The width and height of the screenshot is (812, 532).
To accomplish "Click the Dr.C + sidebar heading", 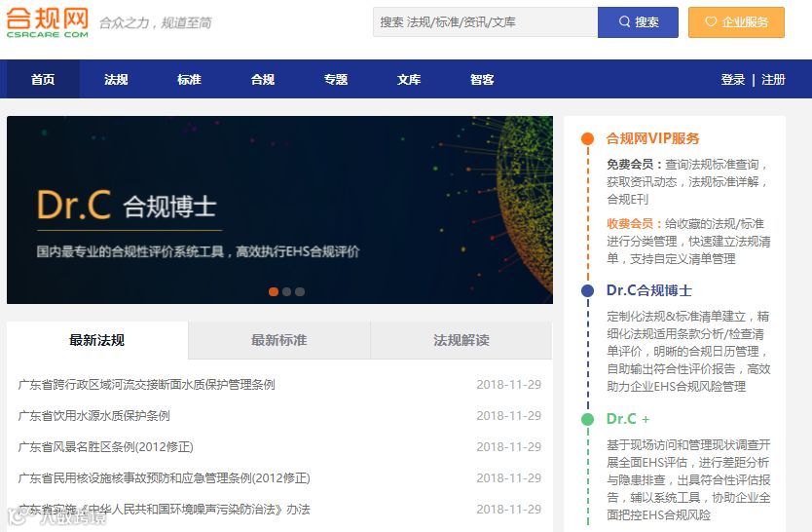I will [x=628, y=419].
